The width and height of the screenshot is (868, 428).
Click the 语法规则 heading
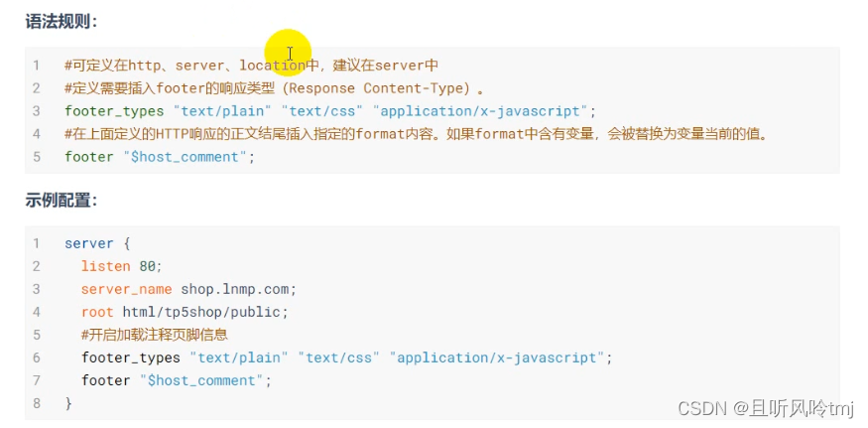pyautogui.click(x=62, y=21)
